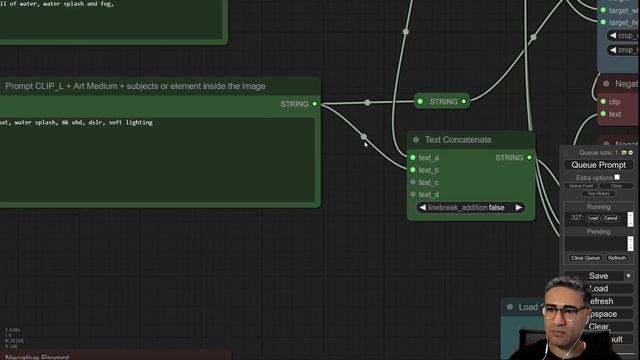Click the right arrow of linebreak_addition
The width and height of the screenshot is (640, 360).
[x=518, y=207]
